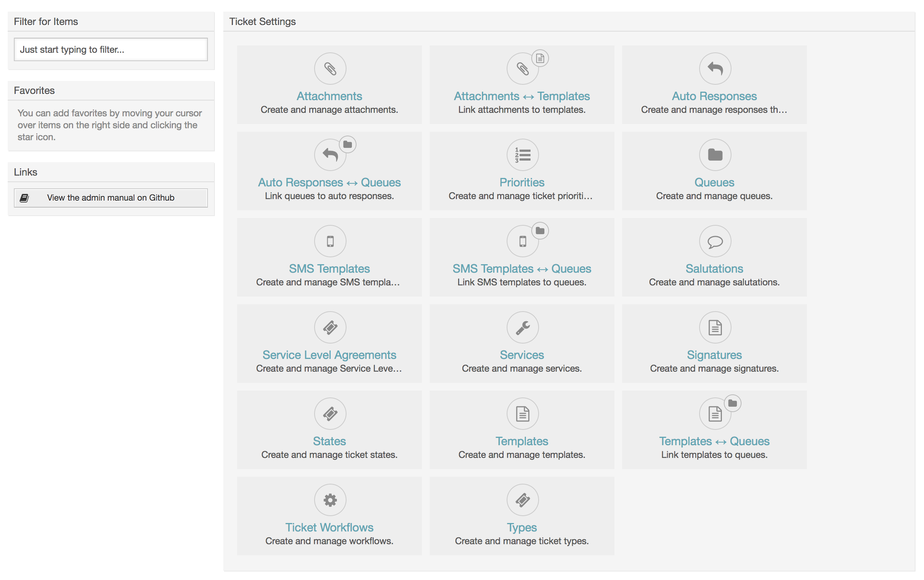This screenshot has height=580, width=924.
Task: Open Signatures settings icon
Action: click(714, 327)
